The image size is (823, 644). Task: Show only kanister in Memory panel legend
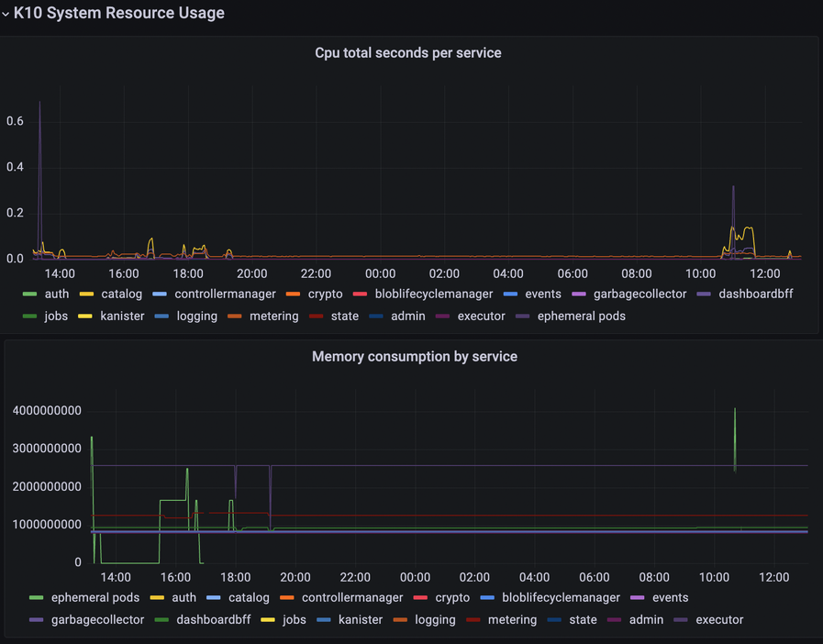(x=361, y=620)
